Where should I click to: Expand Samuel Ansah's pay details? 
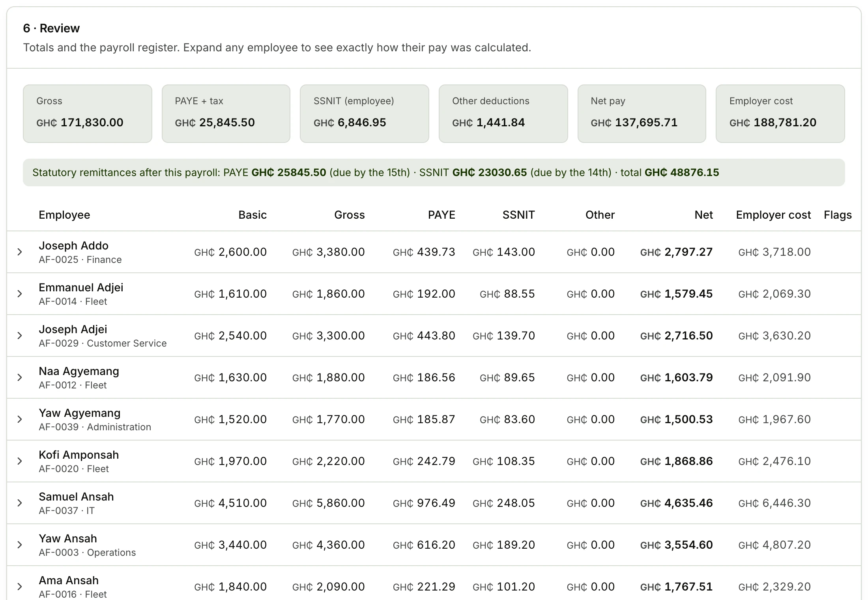point(20,503)
